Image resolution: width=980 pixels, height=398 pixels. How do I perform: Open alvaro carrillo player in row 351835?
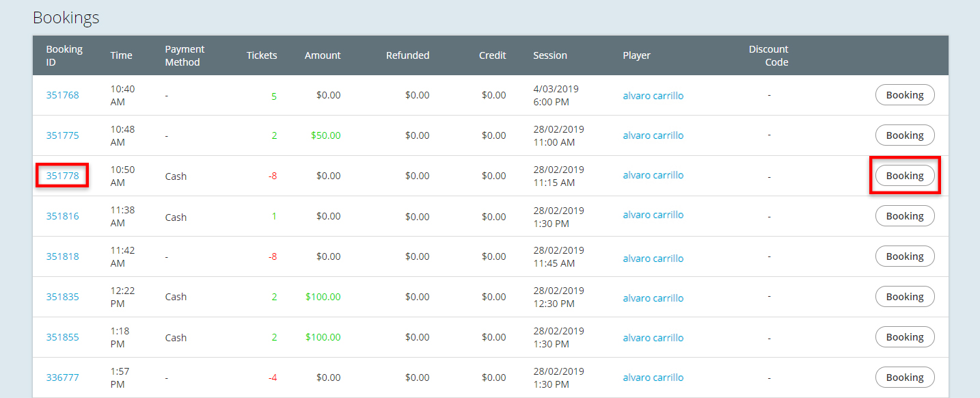653,298
